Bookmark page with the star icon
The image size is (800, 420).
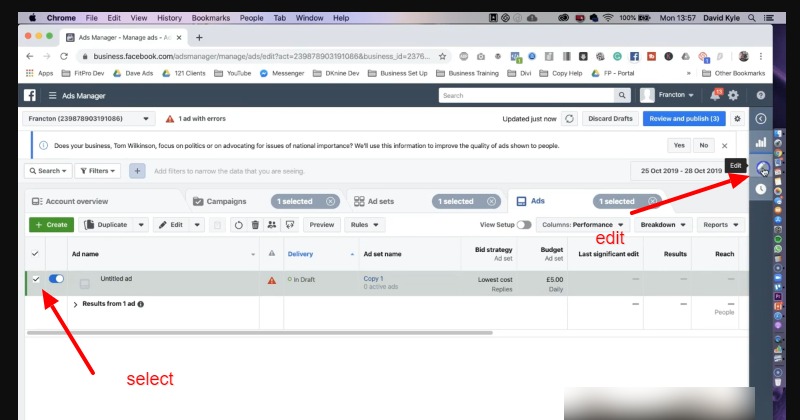[x=442, y=57]
